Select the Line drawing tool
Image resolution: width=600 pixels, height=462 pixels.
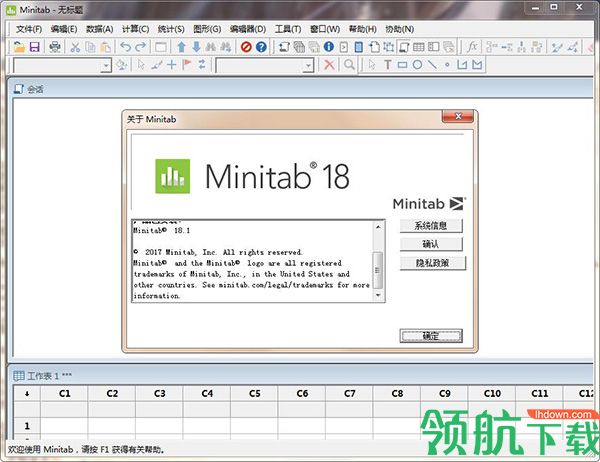tap(432, 65)
